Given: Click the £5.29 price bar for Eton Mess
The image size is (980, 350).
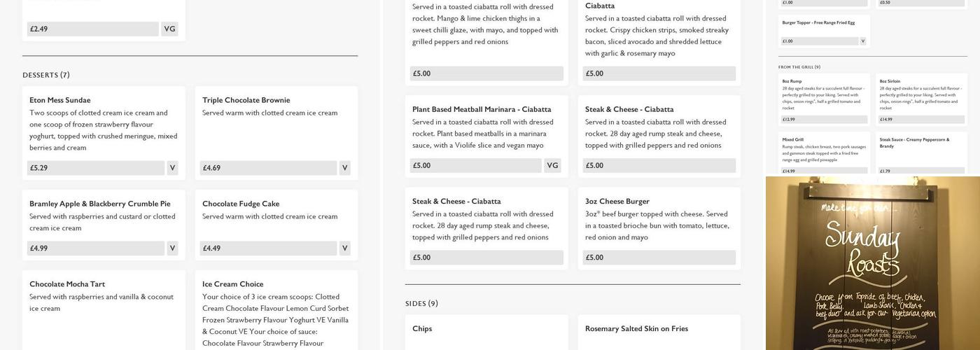Looking at the screenshot, I should coord(96,168).
